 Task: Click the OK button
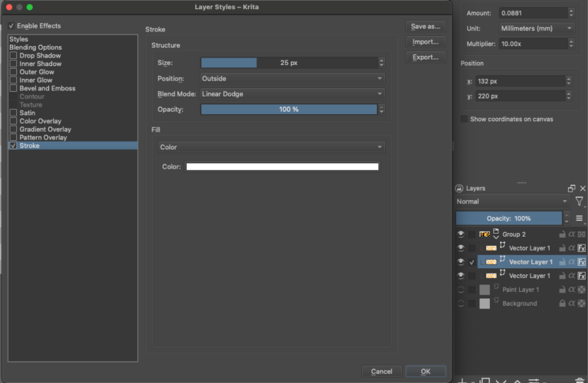click(425, 372)
